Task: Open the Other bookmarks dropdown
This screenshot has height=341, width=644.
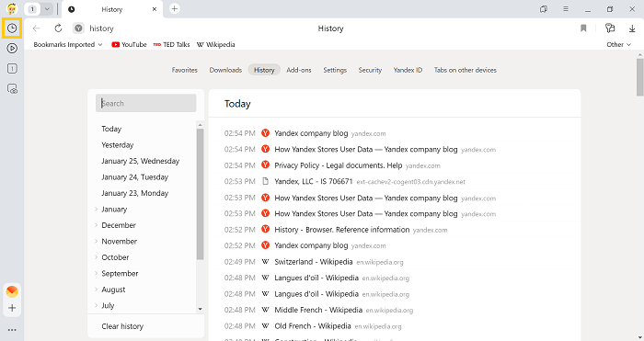Action: coord(618,44)
